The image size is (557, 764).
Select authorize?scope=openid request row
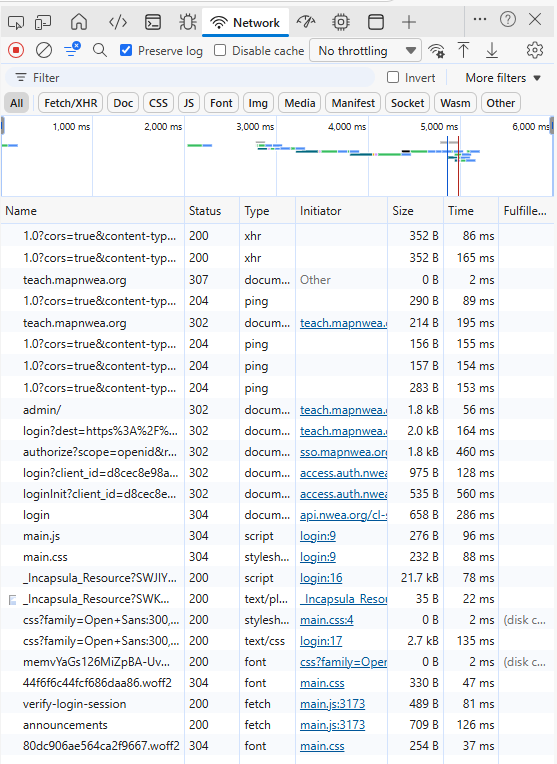(277, 452)
